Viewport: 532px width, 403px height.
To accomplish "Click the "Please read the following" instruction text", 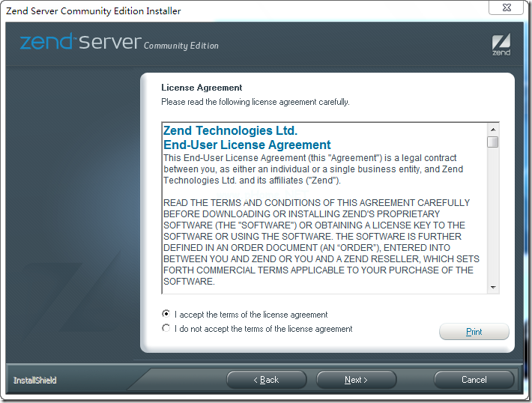I will coord(255,102).
